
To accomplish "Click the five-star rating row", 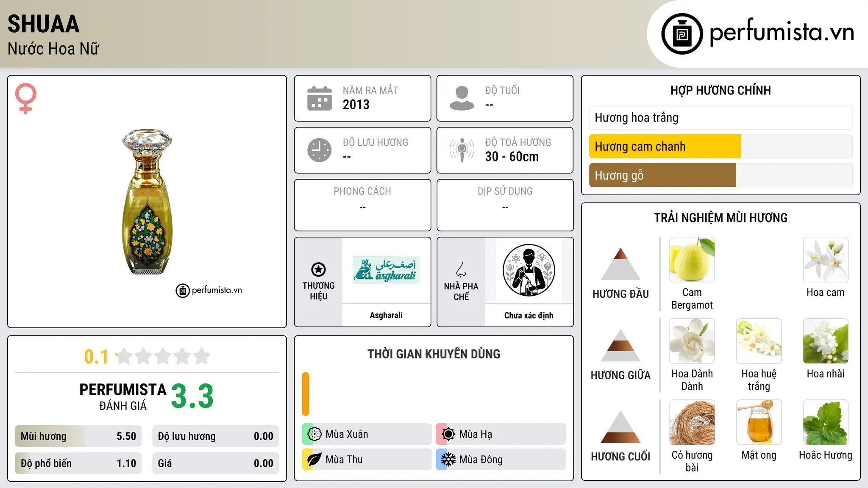I will [163, 356].
